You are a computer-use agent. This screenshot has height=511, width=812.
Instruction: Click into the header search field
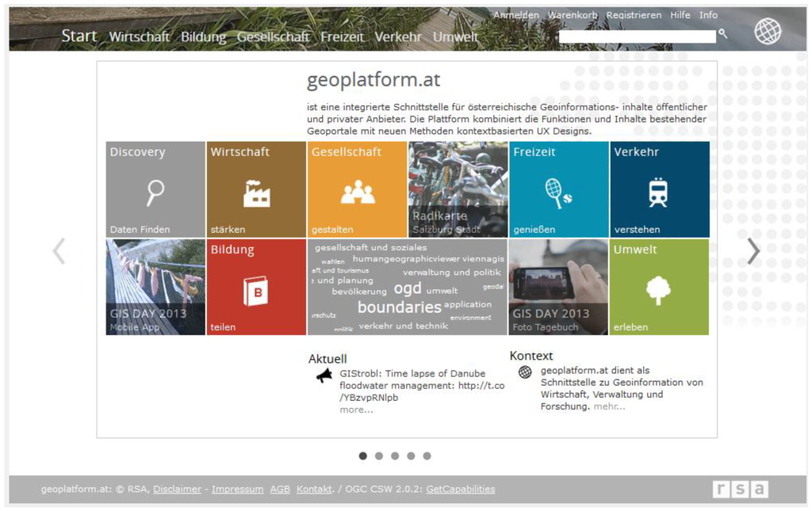point(637,36)
